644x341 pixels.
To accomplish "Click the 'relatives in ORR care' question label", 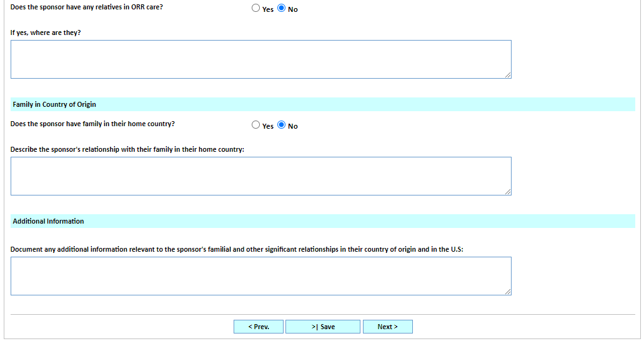I will tap(87, 7).
